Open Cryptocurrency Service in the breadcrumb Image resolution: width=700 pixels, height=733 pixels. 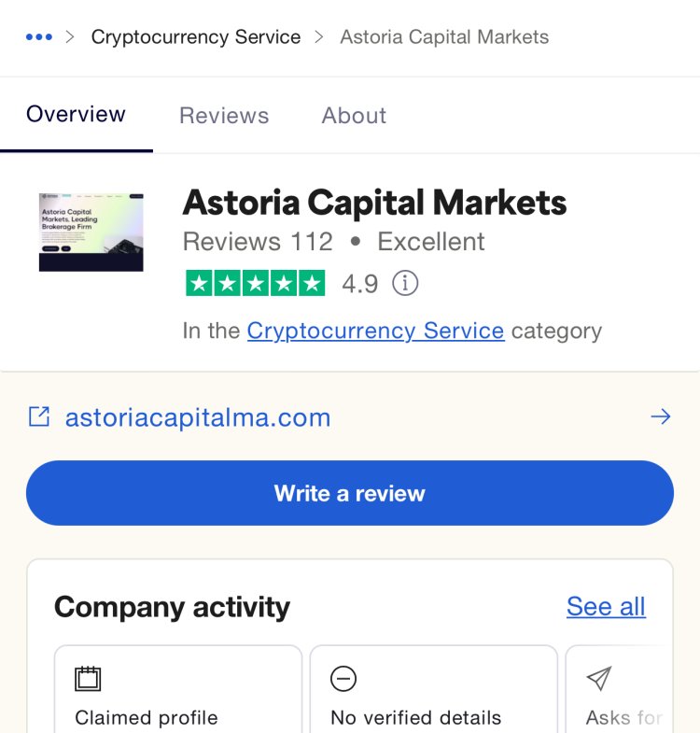pyautogui.click(x=196, y=37)
